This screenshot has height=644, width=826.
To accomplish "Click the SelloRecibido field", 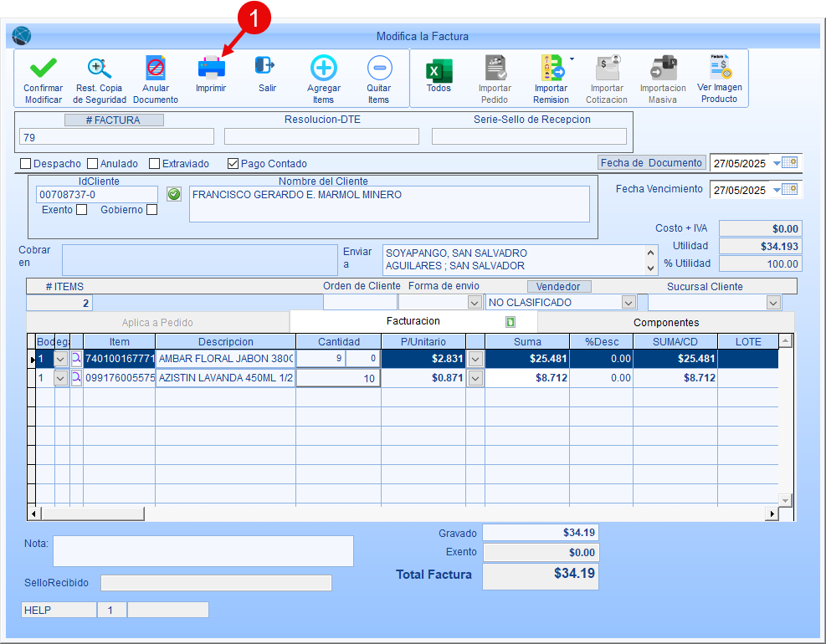I will [216, 583].
